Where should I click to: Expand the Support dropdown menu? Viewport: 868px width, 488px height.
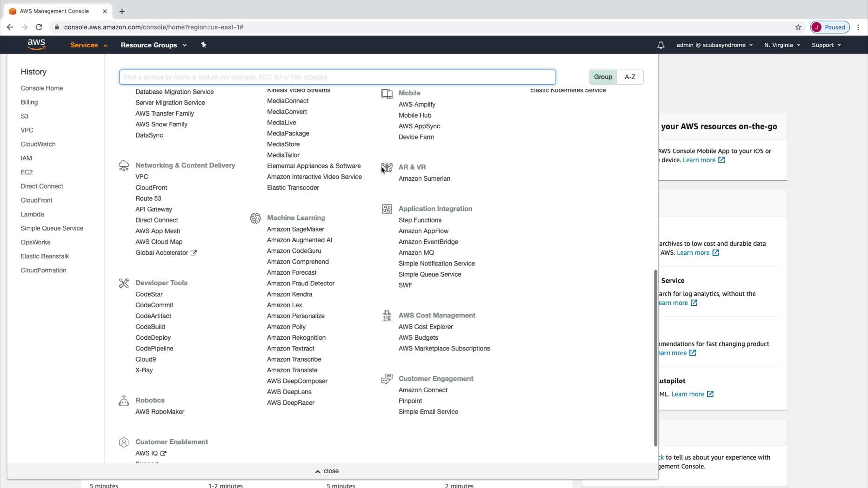pos(826,45)
